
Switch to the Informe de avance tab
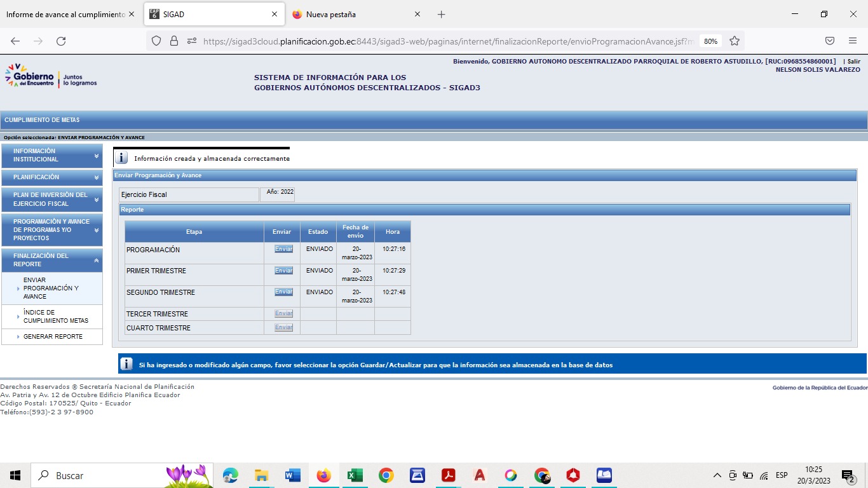click(x=65, y=14)
